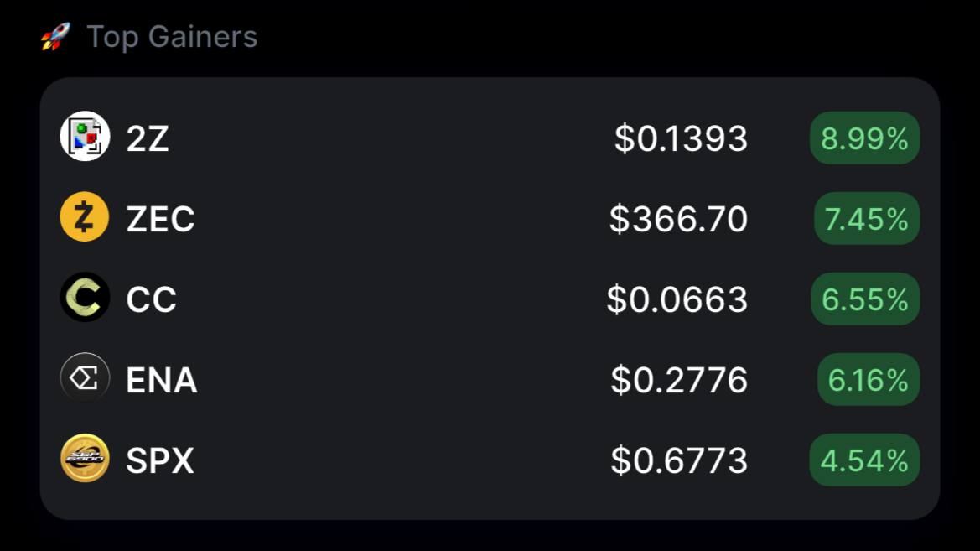Select the 7.45% gain badge
Viewport: 980px width, 551px height.
tap(866, 218)
